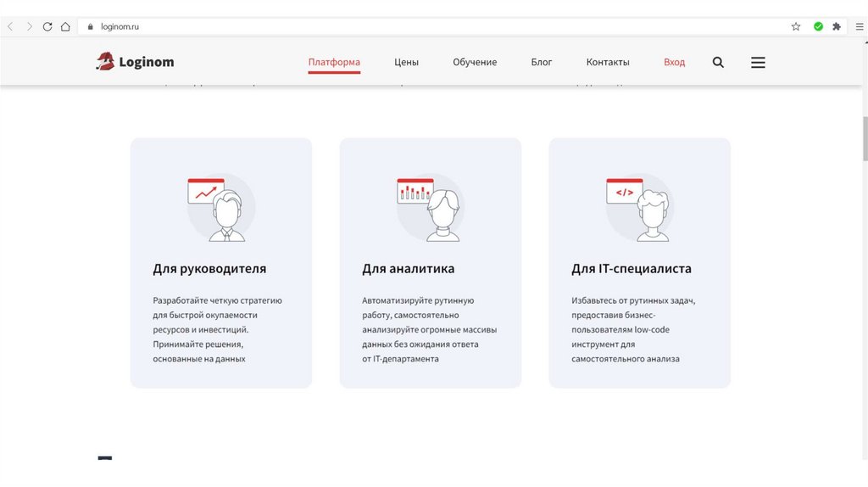868x487 pixels.
Task: Open the Платформа menu item
Action: click(x=334, y=62)
